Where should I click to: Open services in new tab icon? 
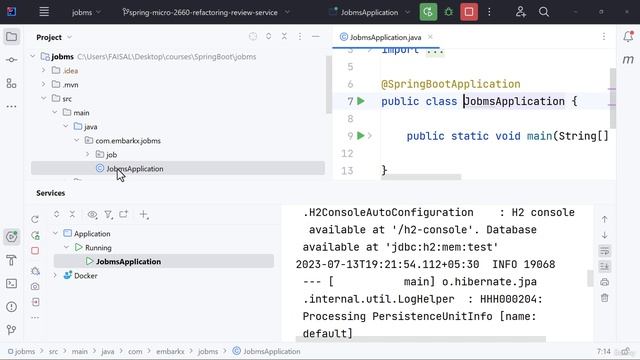pos(124,214)
